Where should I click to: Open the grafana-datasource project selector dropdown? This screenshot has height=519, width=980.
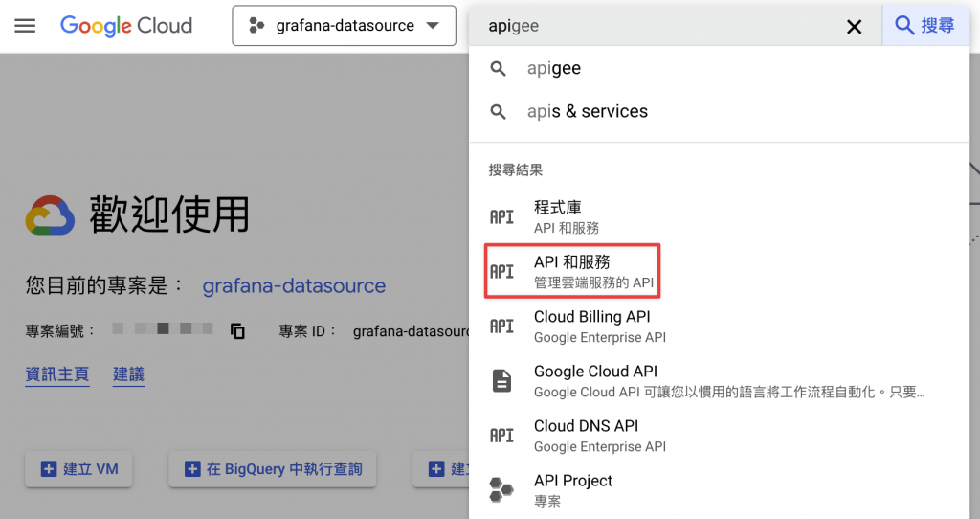tap(344, 26)
